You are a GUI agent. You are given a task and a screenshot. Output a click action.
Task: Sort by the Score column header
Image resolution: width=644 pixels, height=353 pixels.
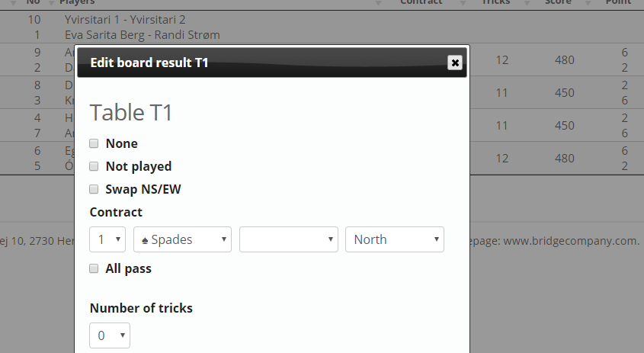[x=558, y=3]
